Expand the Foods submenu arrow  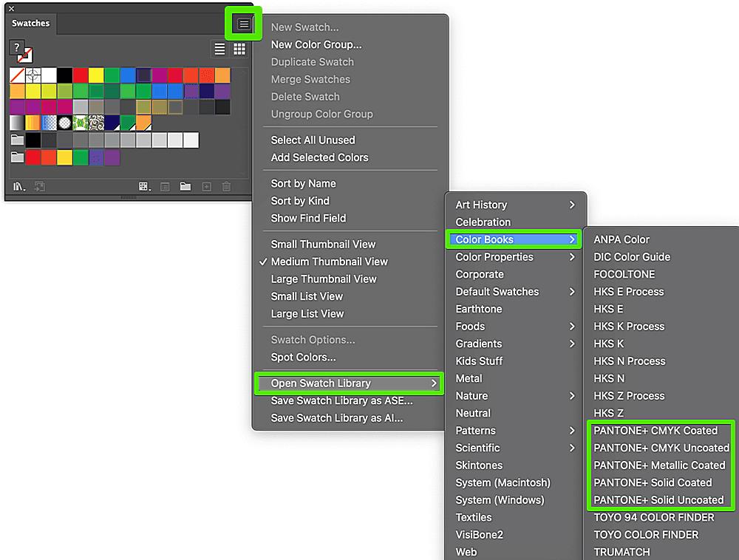click(572, 327)
